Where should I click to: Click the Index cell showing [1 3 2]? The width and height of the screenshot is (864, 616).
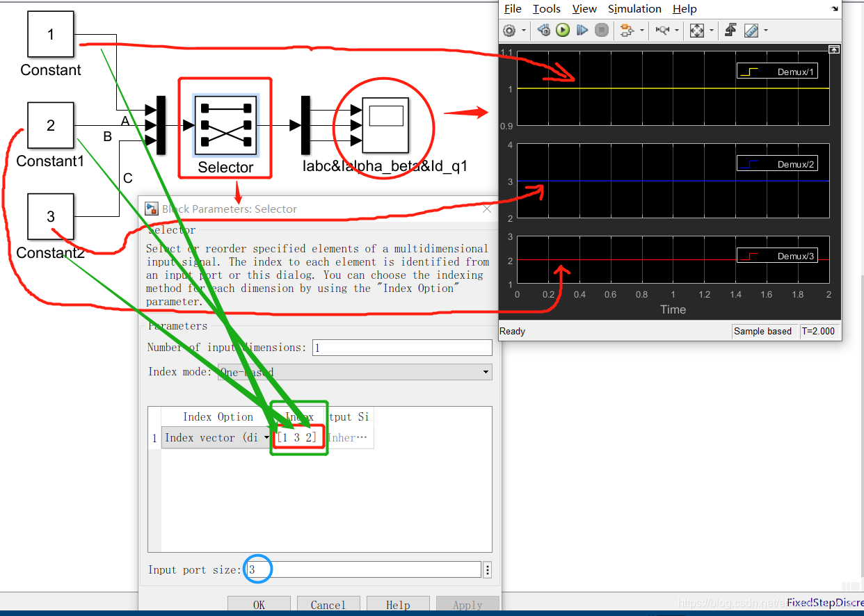coord(298,437)
